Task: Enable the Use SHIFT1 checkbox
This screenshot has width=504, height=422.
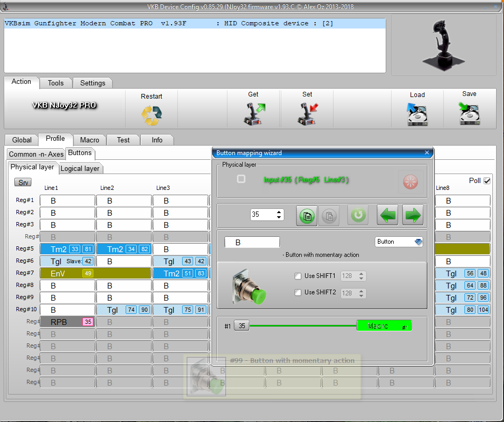Action: point(298,276)
